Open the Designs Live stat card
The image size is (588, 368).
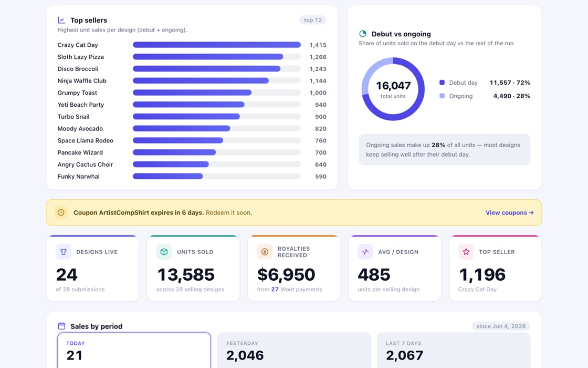point(92,268)
